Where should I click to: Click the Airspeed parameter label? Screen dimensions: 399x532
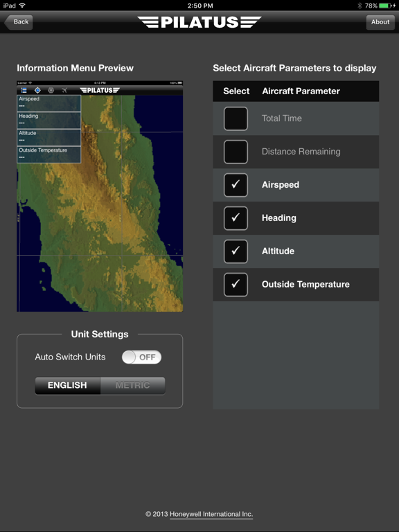pos(281,185)
